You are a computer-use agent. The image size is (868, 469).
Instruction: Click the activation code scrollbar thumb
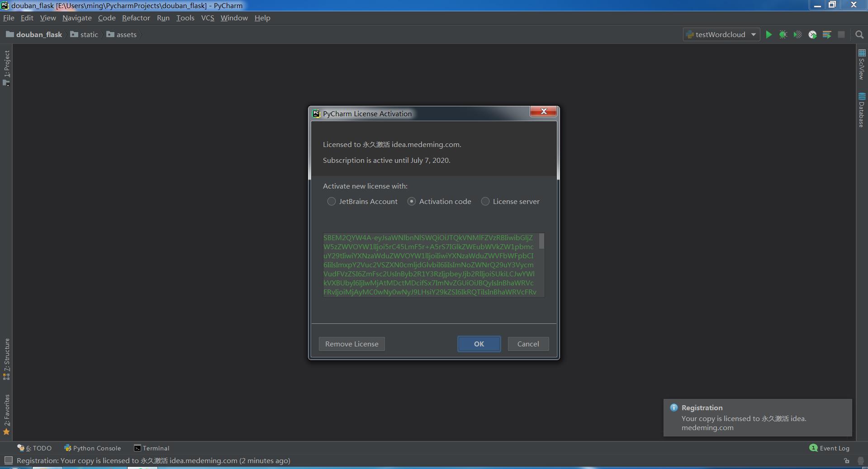tap(541, 241)
